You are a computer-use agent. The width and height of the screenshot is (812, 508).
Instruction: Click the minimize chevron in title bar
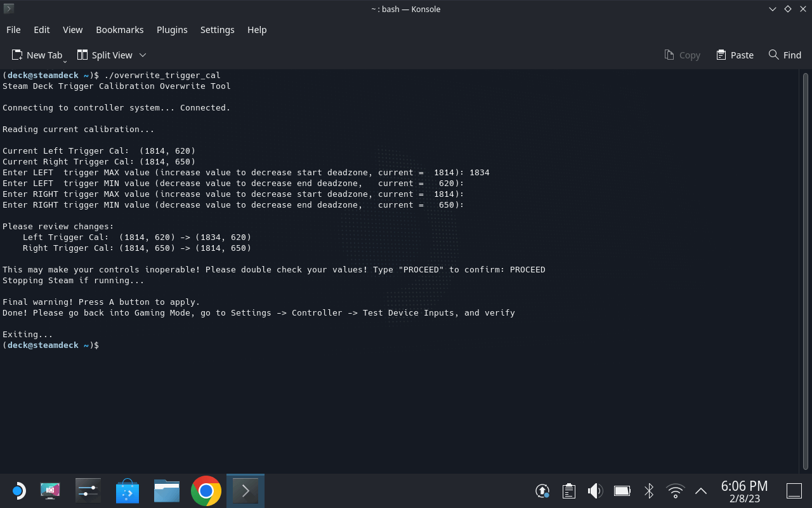[x=773, y=9]
